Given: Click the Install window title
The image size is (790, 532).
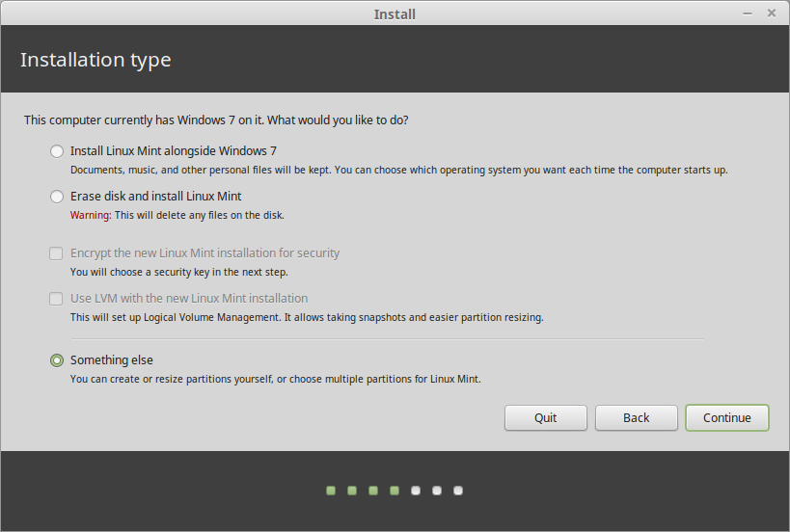Looking at the screenshot, I should [x=395, y=14].
